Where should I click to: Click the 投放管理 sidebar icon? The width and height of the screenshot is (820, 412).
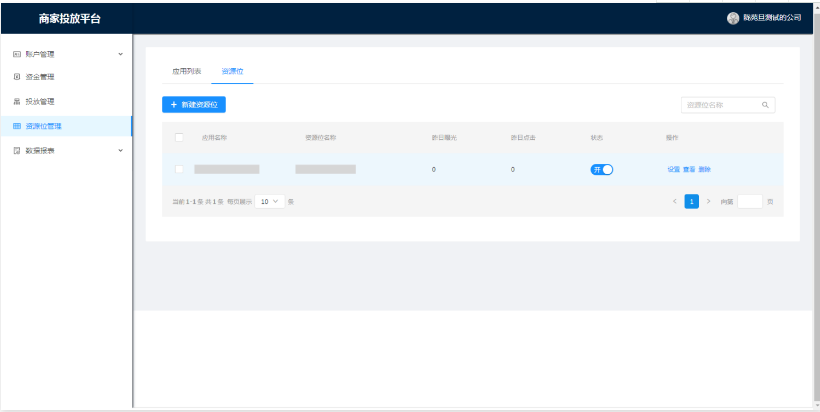16,101
